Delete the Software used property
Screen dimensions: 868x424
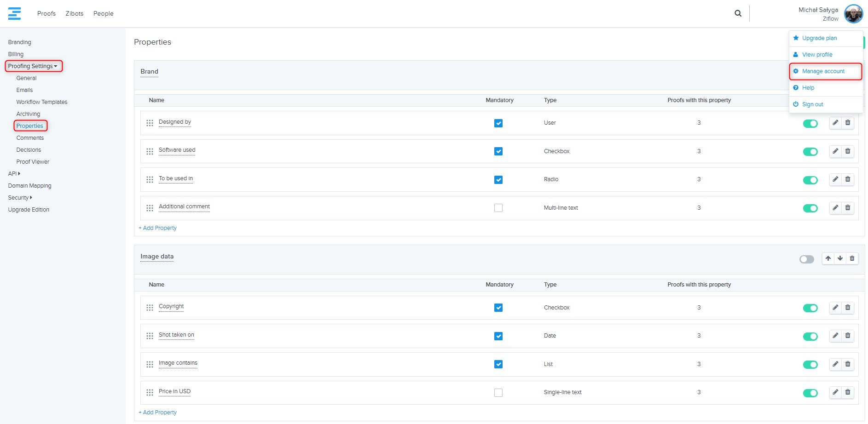click(x=848, y=151)
